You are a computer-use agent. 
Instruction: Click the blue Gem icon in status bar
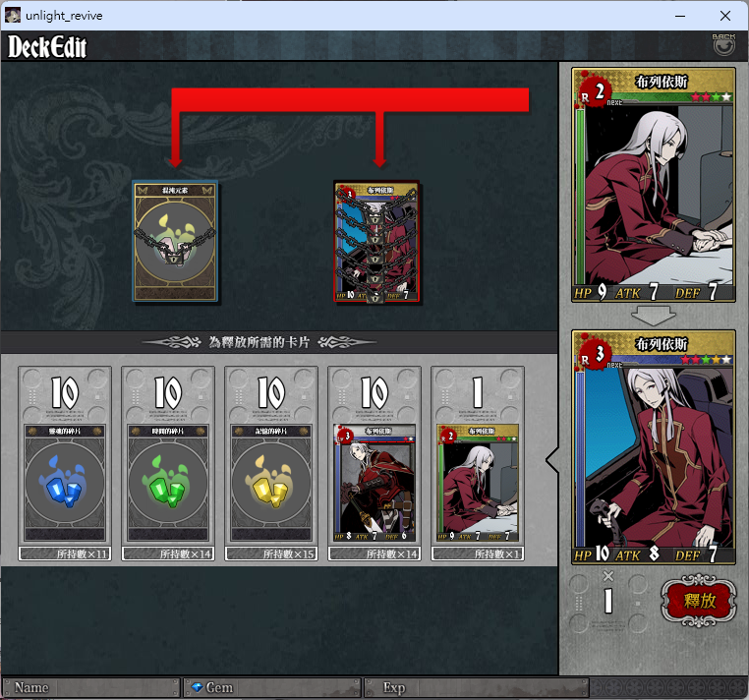click(x=197, y=687)
